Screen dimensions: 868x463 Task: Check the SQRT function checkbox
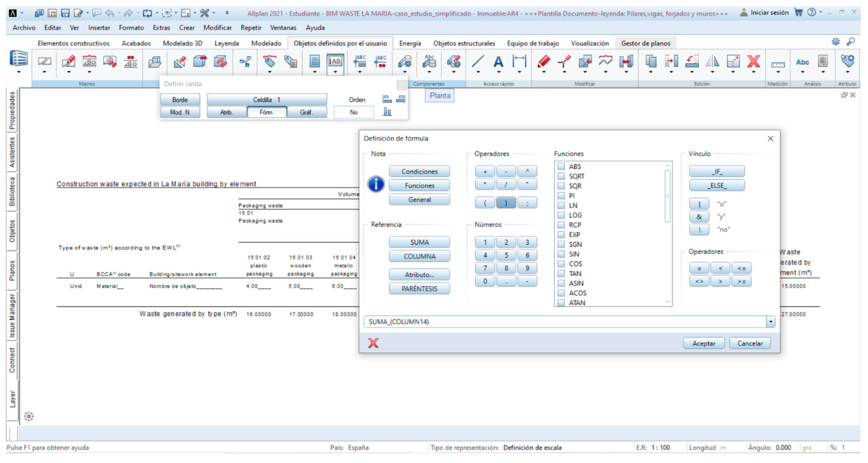561,176
